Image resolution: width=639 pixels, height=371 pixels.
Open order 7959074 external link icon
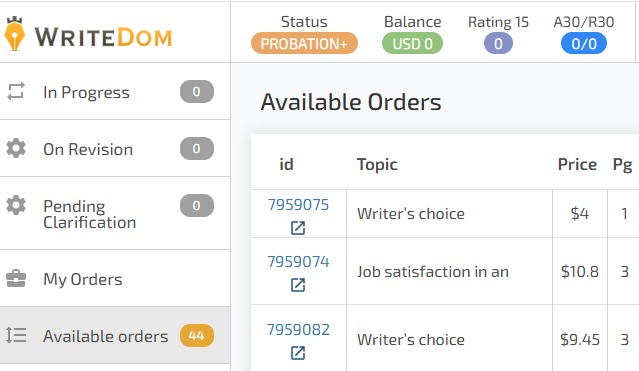[298, 285]
